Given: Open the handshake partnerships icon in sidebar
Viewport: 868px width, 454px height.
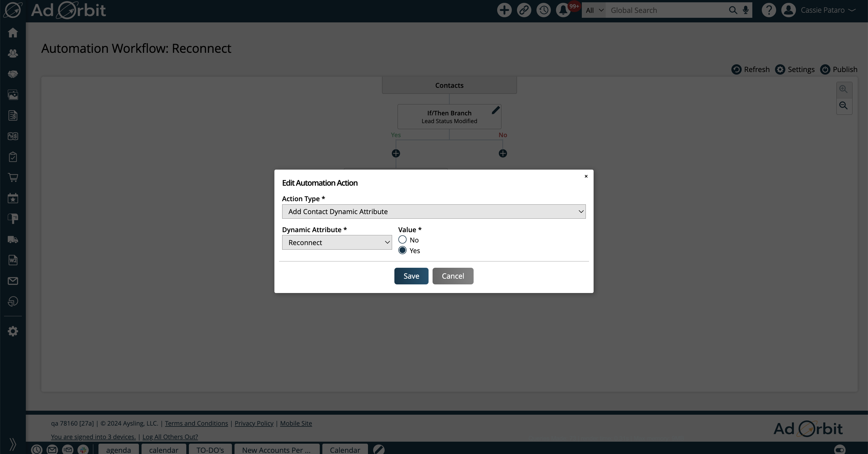Looking at the screenshot, I should click(x=13, y=74).
